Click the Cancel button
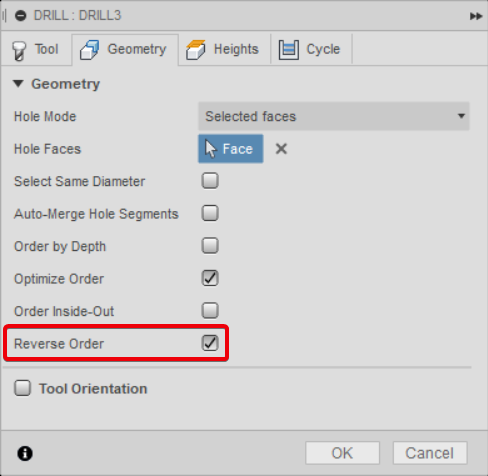Viewport: 488px width, 476px height. 430,453
